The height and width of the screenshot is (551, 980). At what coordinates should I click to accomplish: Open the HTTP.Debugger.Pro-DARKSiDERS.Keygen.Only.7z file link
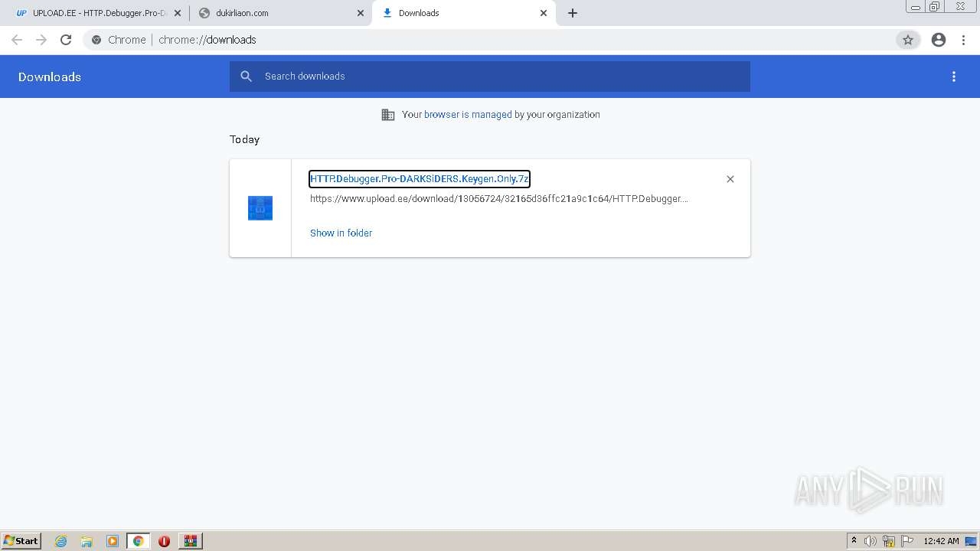(x=420, y=179)
